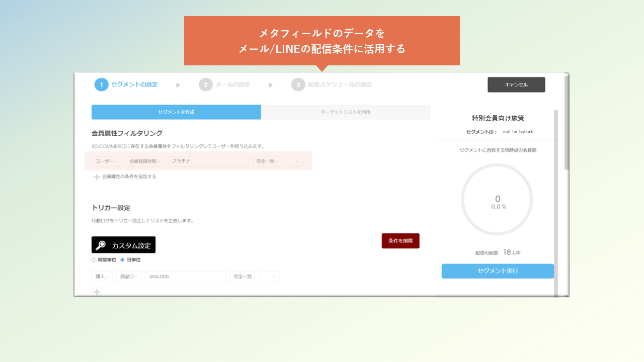
Task: Select the 日単位 radio button
Action: pyautogui.click(x=122, y=260)
